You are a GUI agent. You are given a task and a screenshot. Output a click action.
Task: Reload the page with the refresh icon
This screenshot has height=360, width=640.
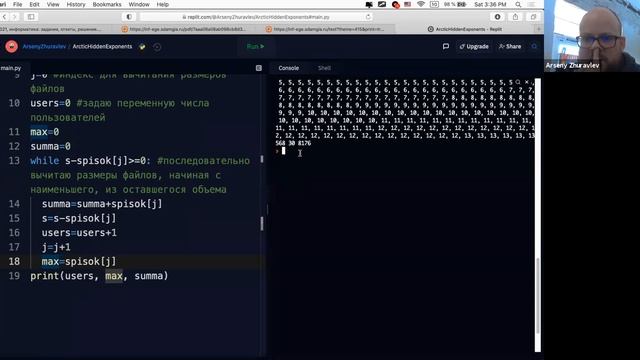point(368,17)
